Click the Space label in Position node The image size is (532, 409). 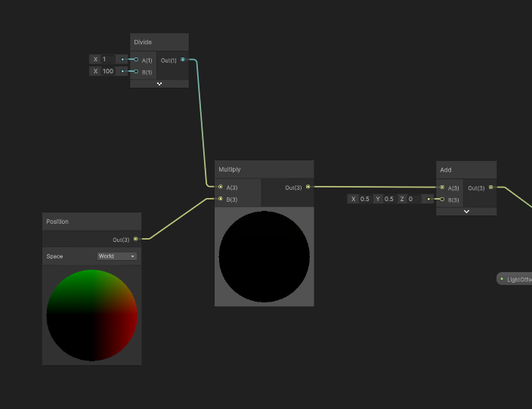pos(54,256)
